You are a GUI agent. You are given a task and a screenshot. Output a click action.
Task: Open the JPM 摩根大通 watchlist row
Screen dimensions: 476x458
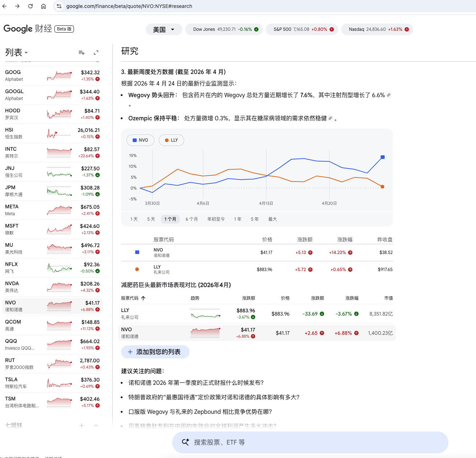pyautogui.click(x=53, y=191)
